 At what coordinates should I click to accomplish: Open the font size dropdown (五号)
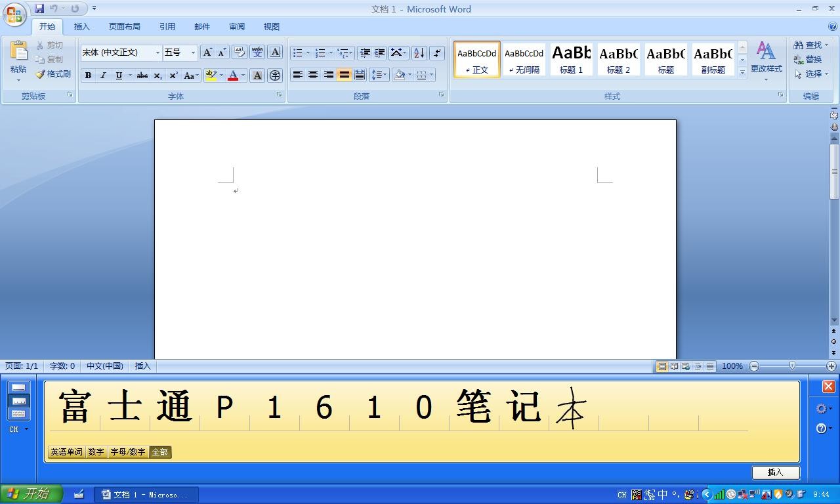point(193,52)
